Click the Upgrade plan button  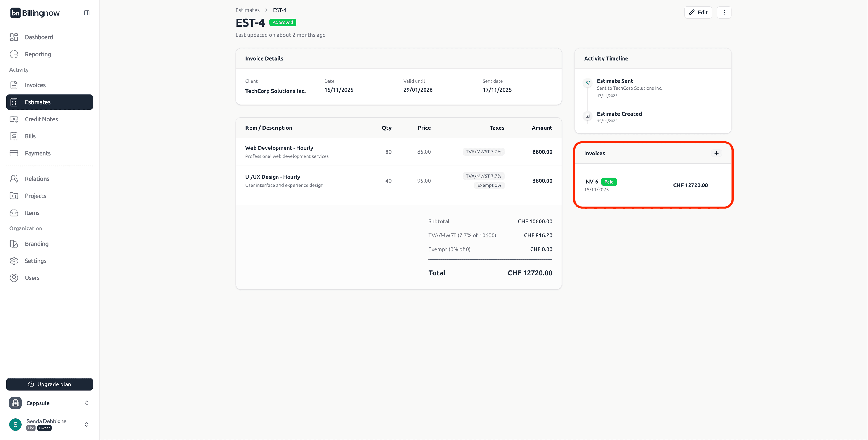click(49, 384)
